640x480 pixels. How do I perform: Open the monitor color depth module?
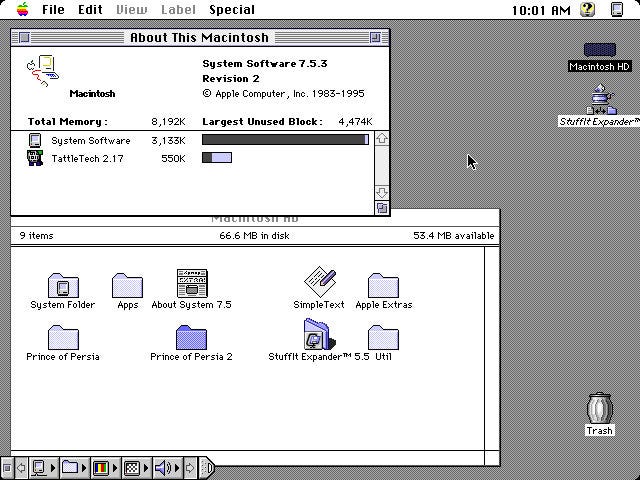[x=105, y=468]
